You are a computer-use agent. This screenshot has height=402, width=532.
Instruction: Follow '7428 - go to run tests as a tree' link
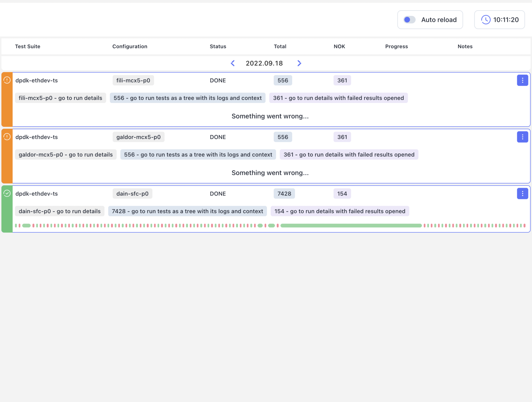coord(187,211)
